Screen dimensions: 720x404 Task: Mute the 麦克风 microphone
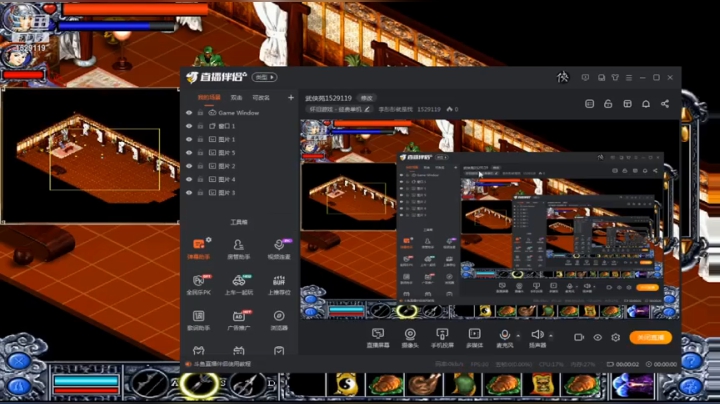pyautogui.click(x=504, y=338)
